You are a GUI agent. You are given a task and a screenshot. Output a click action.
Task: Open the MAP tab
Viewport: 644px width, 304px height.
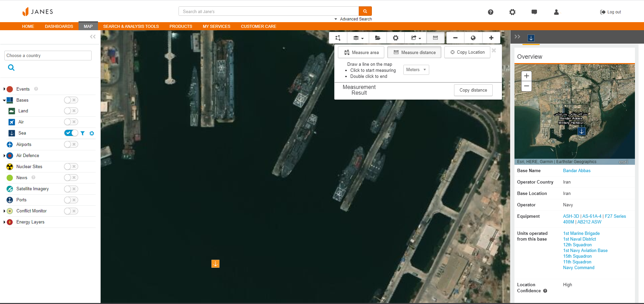(88, 26)
